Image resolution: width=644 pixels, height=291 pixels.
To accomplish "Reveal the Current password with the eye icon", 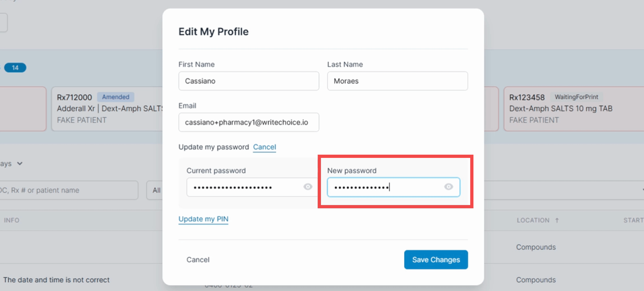I will pyautogui.click(x=308, y=187).
